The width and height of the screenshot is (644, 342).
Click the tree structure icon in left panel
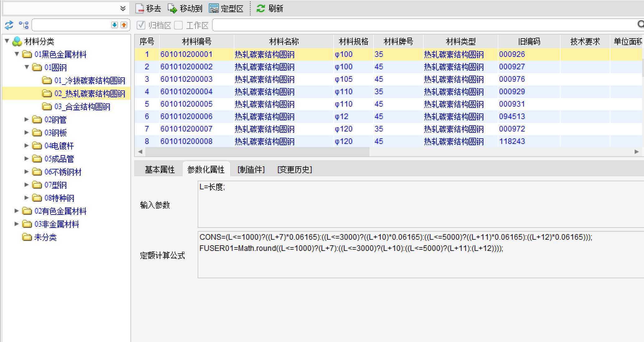[24, 25]
